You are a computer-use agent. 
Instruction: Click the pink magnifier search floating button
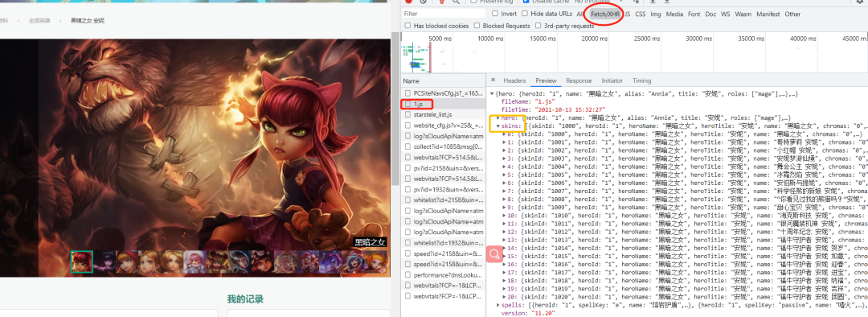click(494, 253)
